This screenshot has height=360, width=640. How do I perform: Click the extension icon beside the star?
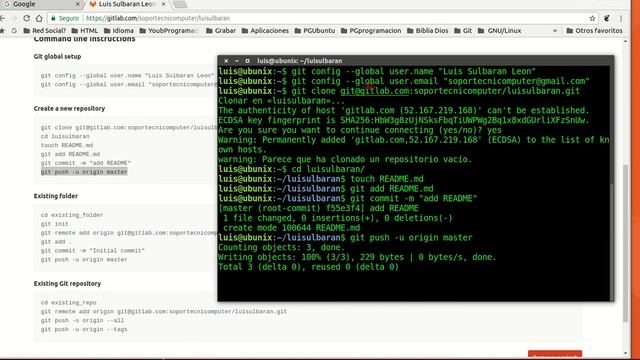[607, 18]
